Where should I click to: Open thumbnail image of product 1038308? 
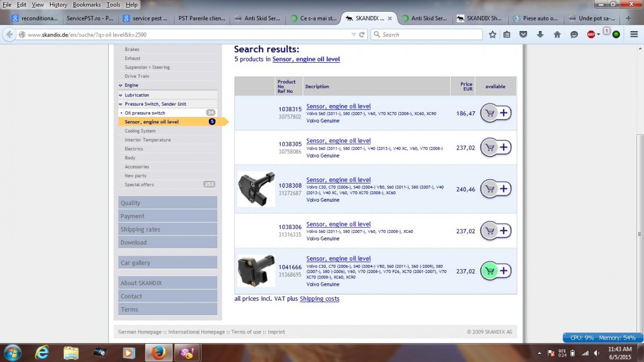tap(256, 189)
